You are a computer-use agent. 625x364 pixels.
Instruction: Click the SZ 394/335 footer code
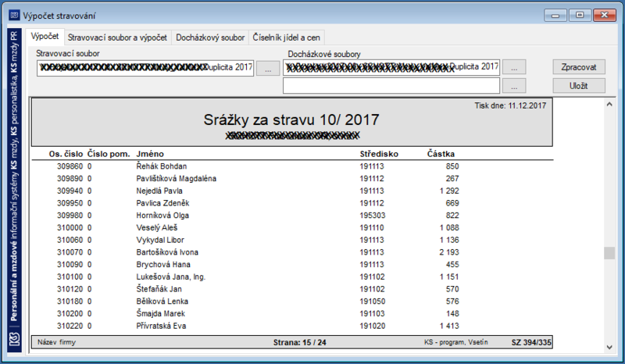[x=531, y=342]
